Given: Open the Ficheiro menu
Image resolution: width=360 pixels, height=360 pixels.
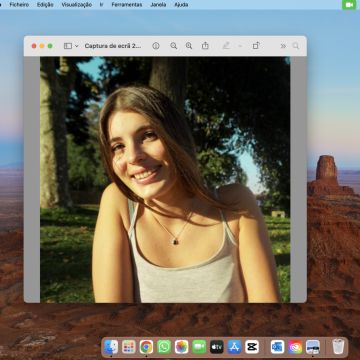Looking at the screenshot, I should 19,5.
